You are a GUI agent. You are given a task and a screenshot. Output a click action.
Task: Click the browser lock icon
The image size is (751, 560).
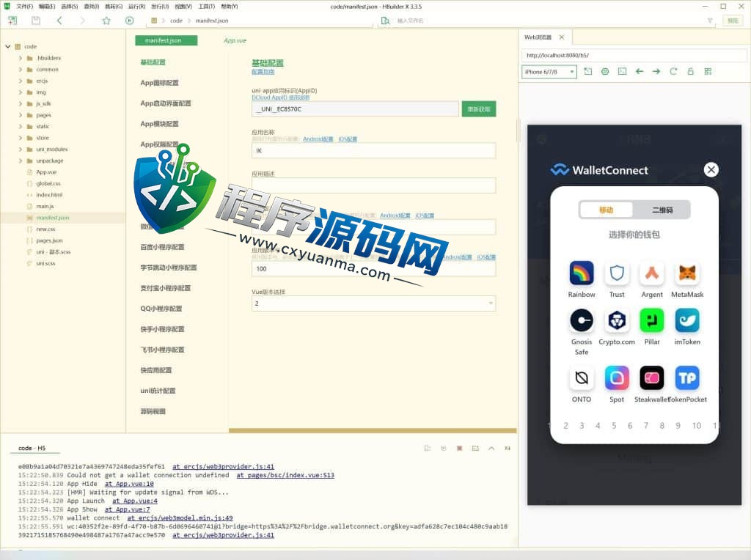pyautogui.click(x=691, y=71)
